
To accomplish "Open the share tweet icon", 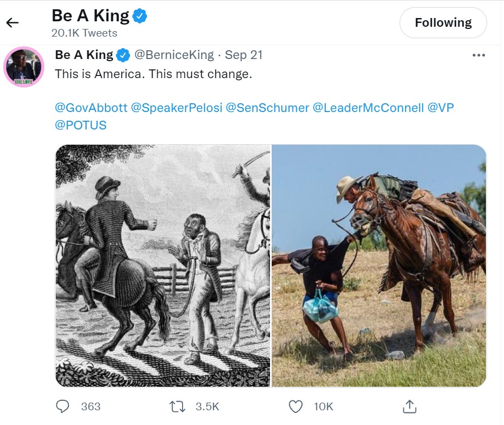I will (409, 406).
